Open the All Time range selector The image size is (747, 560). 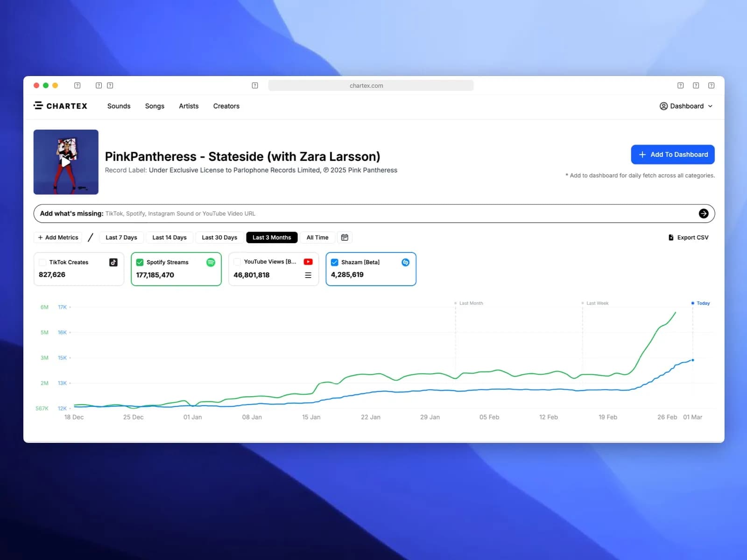(x=317, y=237)
